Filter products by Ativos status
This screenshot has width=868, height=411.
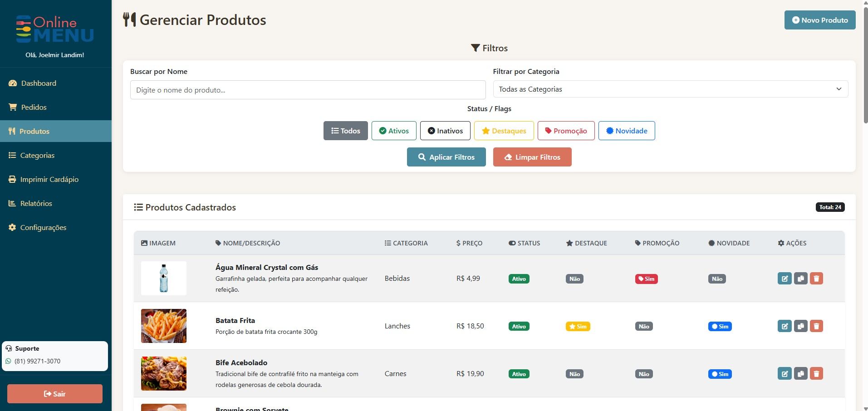[x=394, y=131]
